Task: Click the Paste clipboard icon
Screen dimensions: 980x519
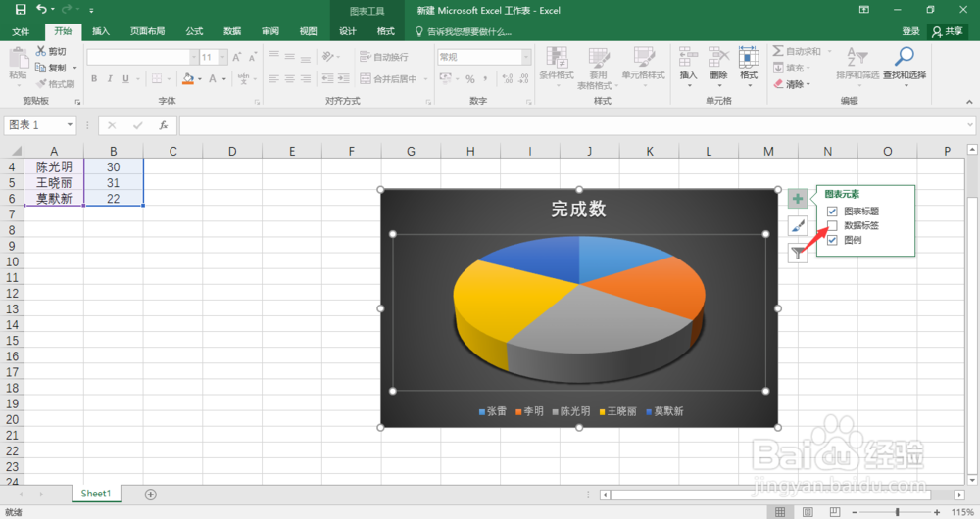Action: [18, 58]
